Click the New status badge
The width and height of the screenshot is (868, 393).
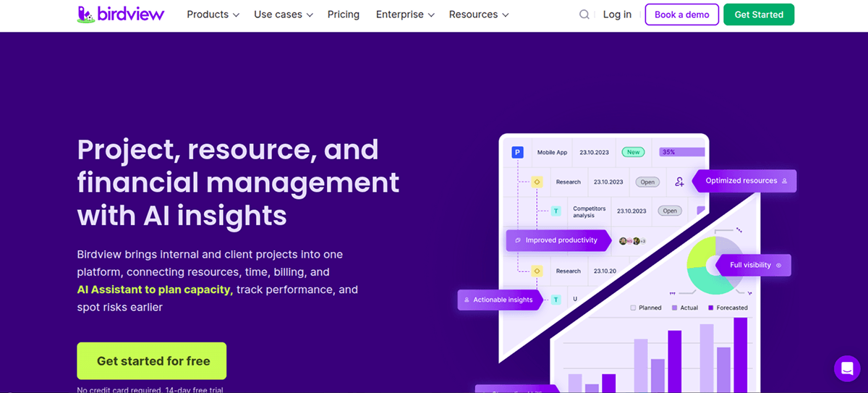pos(634,152)
